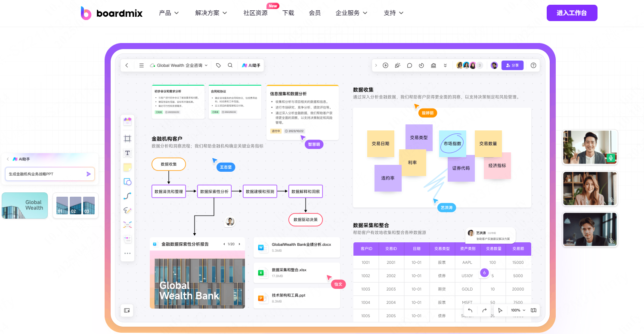Click the search magnifier icon
The image size is (644, 334).
coord(230,65)
